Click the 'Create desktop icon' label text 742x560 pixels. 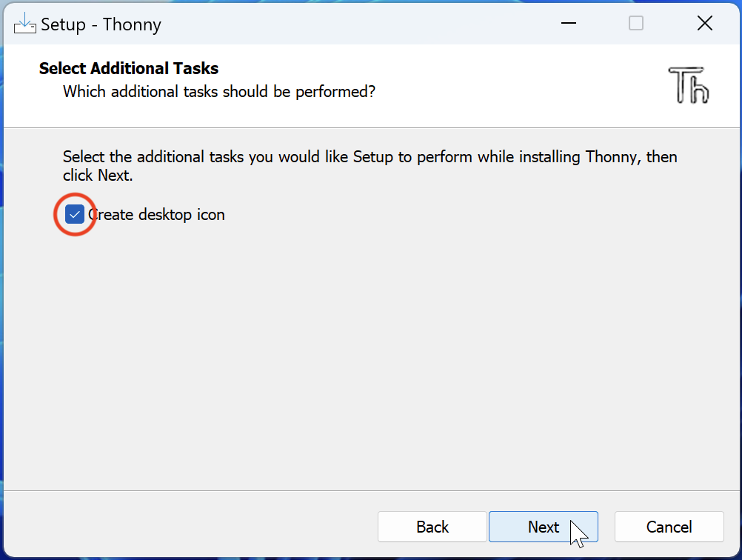coord(156,215)
